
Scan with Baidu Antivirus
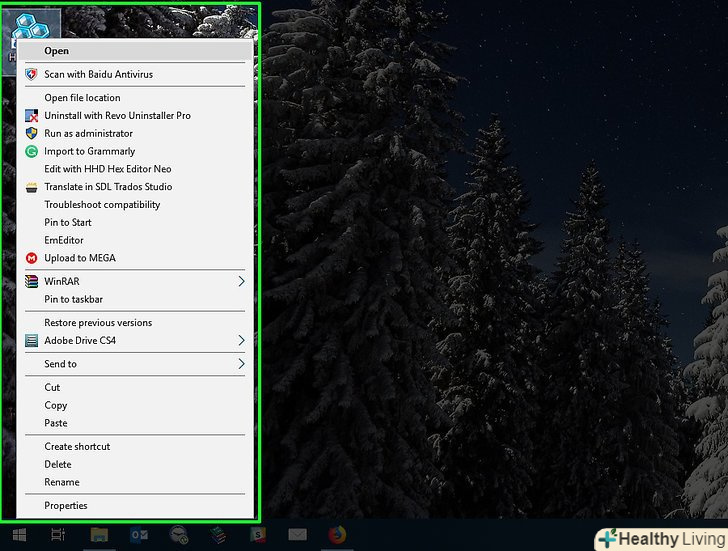98,74
